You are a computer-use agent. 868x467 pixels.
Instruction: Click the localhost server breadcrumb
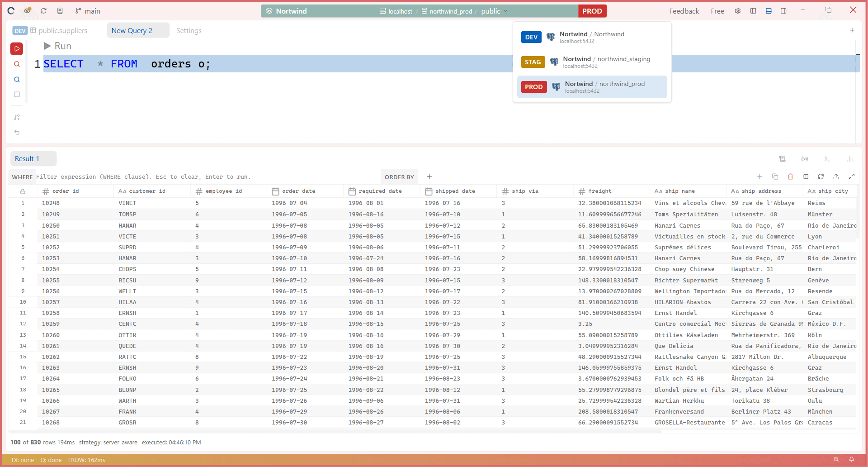[x=396, y=11]
